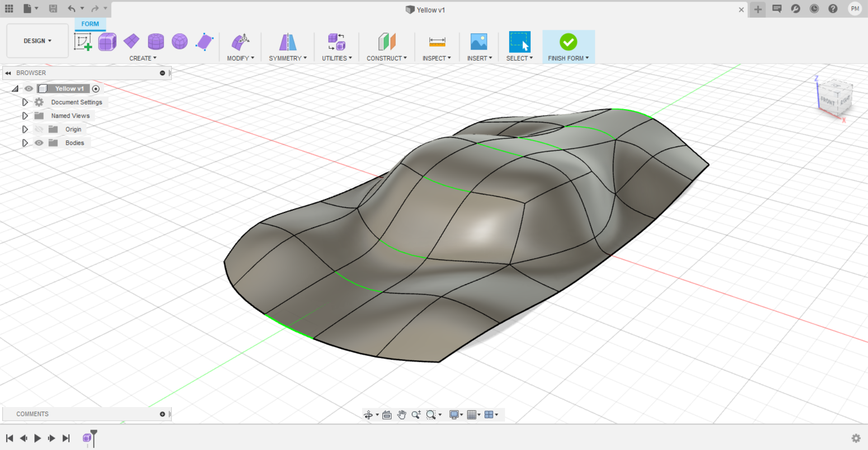This screenshot has width=868, height=450.
Task: Expand the Bodies node
Action: [x=25, y=143]
